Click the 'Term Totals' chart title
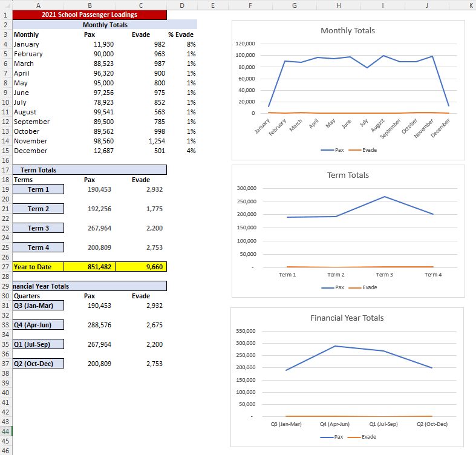The height and width of the screenshot is (455, 476). tap(348, 175)
